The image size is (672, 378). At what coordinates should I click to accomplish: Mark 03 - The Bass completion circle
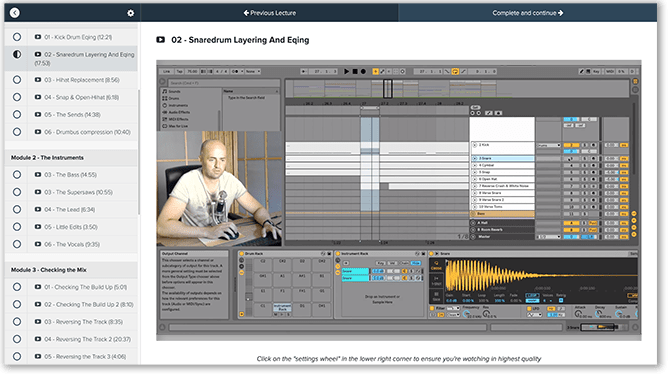tap(17, 175)
